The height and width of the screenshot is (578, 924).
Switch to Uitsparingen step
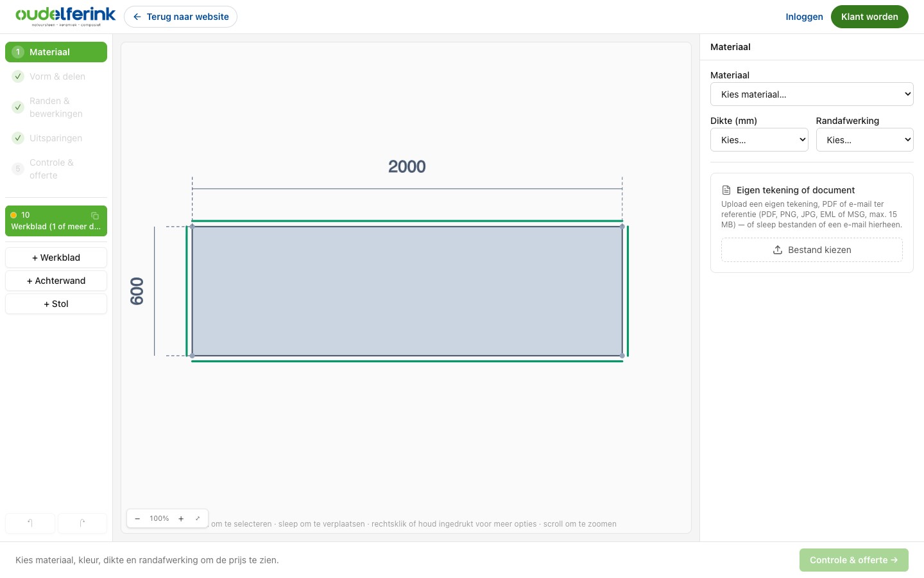point(56,138)
